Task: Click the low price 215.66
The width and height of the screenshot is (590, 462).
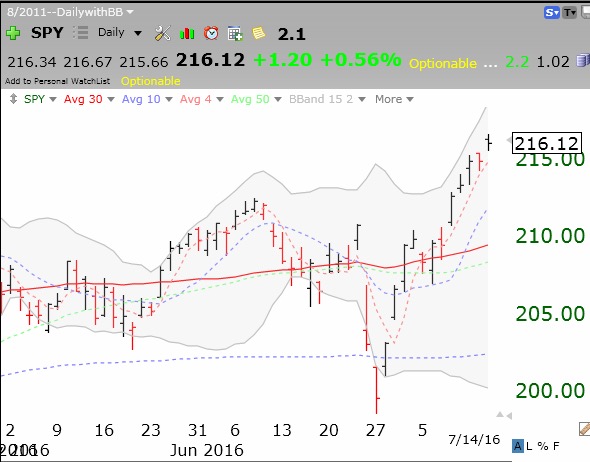Action: tap(143, 62)
